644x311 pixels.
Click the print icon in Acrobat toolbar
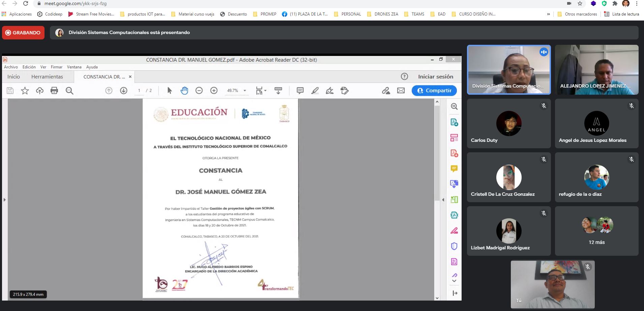point(54,91)
